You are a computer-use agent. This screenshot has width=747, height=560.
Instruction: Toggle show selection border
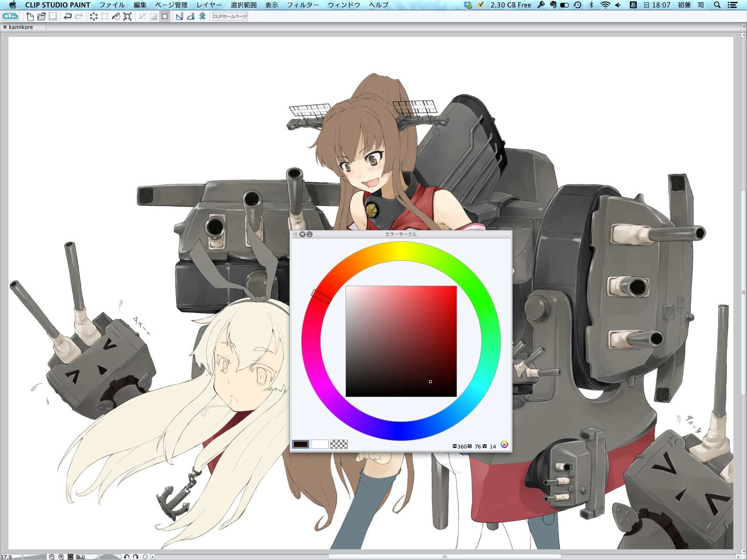[165, 16]
